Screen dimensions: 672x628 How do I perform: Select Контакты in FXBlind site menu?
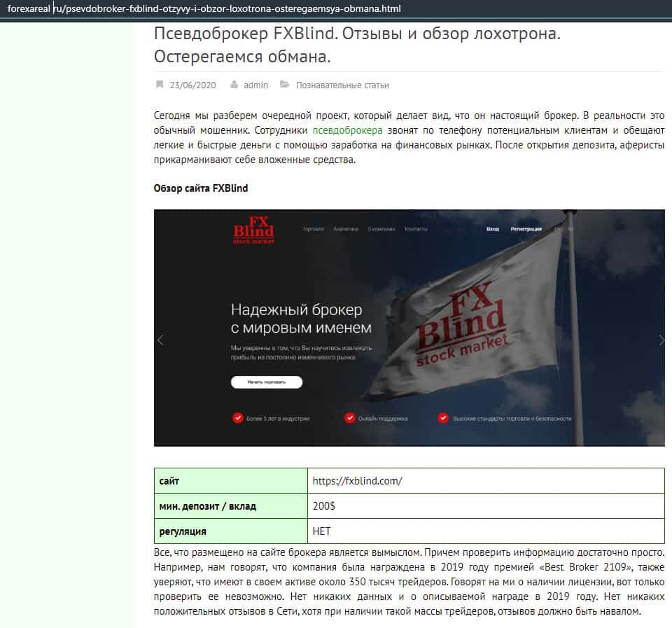point(416,229)
